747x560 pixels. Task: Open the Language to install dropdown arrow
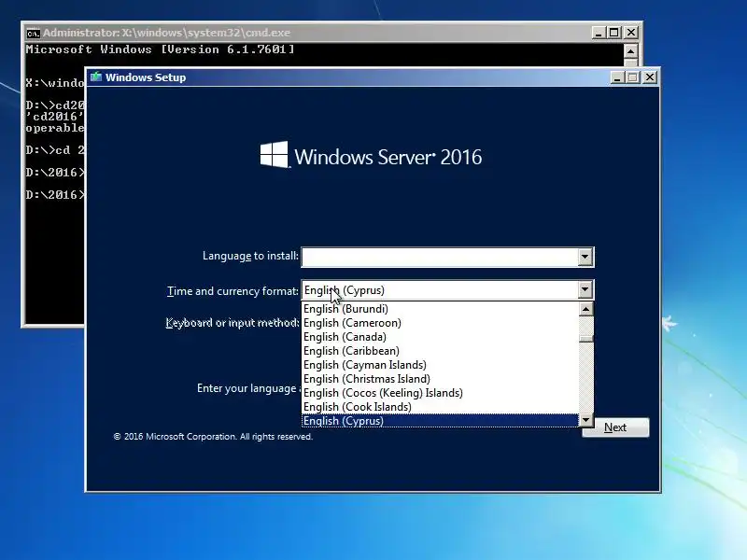pyautogui.click(x=585, y=258)
